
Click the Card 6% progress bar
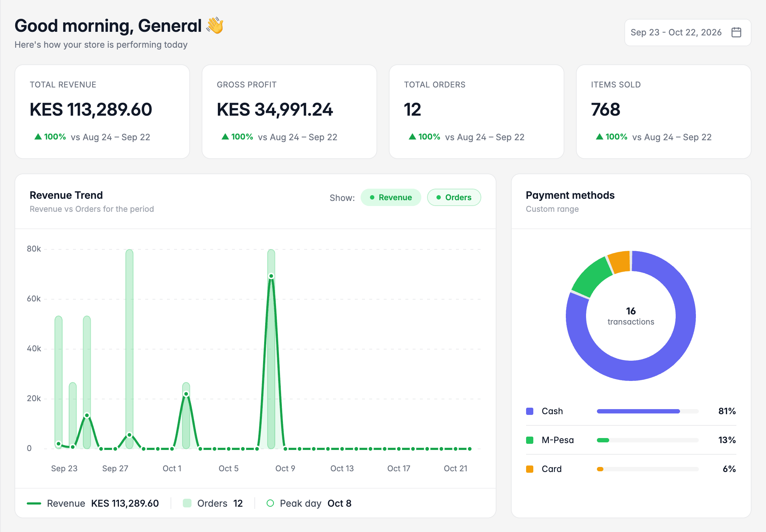tap(647, 469)
